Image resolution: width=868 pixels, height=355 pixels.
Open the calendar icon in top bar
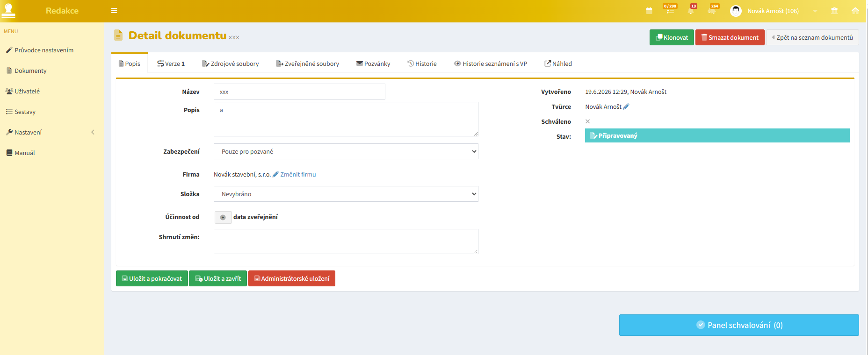(649, 11)
